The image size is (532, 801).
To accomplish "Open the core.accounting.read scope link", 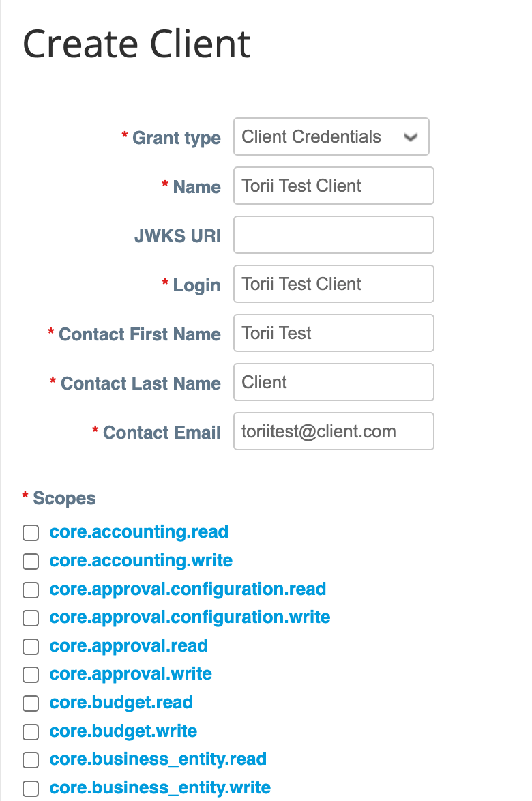I will point(139,531).
